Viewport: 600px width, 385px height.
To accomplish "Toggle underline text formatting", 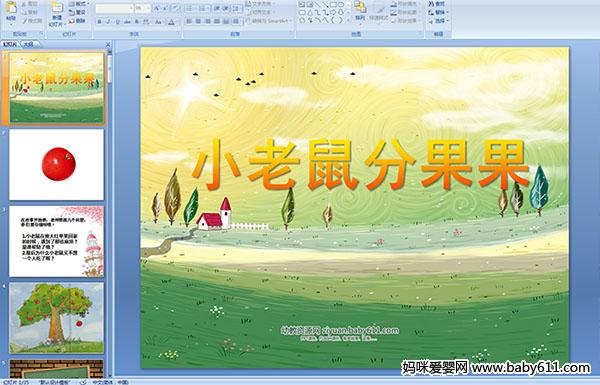I will tap(117, 22).
